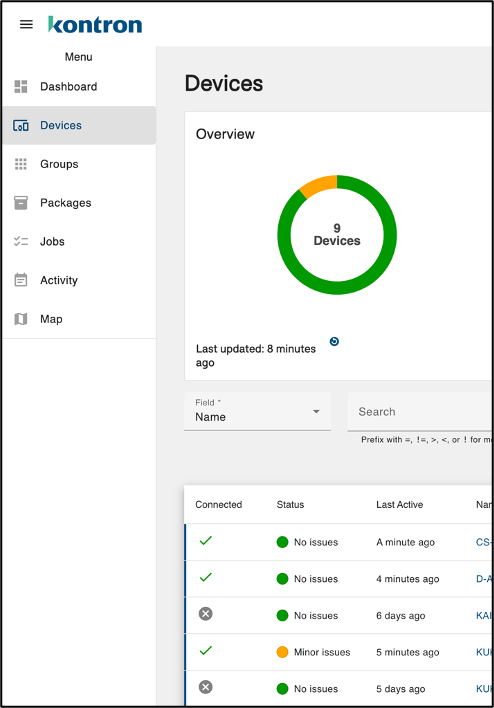Click '5 minutes ago' cell
This screenshot has height=708, width=494.
tap(408, 652)
